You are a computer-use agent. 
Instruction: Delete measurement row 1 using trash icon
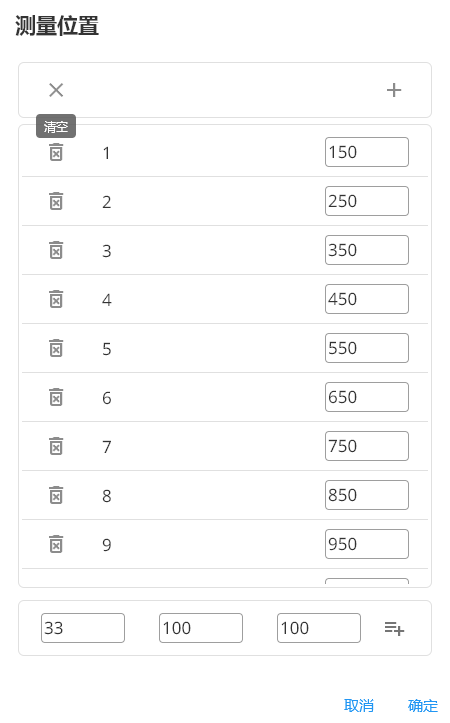[56, 152]
